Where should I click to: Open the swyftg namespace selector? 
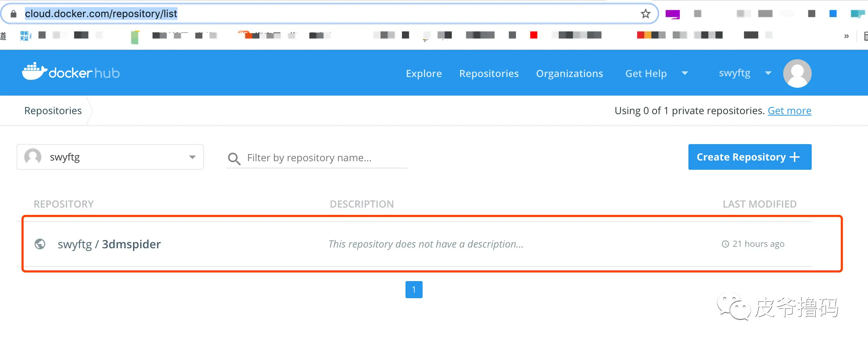[110, 157]
